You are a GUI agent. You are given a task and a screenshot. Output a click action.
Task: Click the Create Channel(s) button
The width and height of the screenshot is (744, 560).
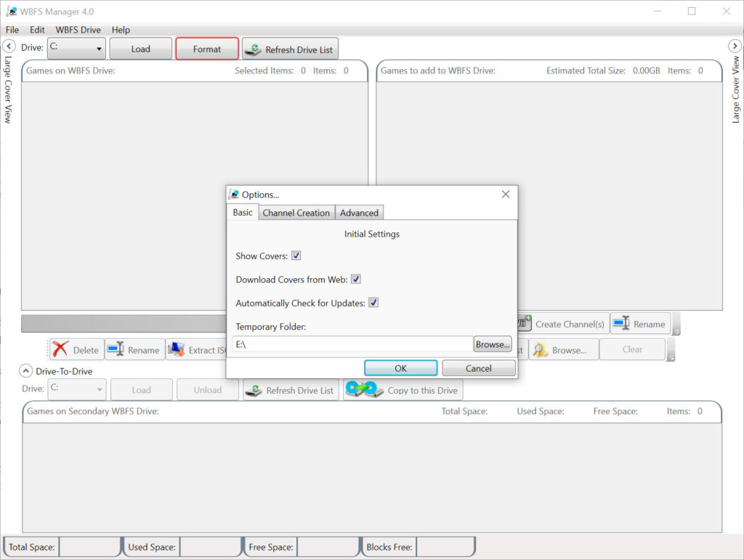click(563, 324)
